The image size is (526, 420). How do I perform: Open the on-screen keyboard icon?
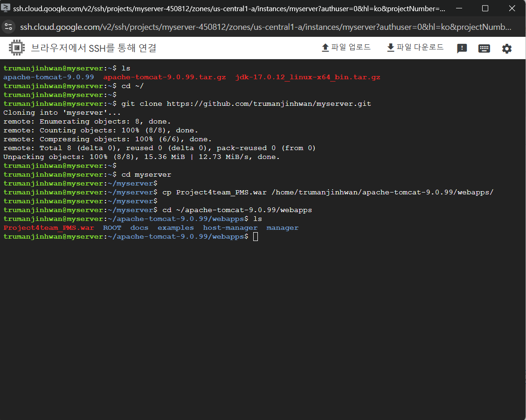[x=484, y=48]
